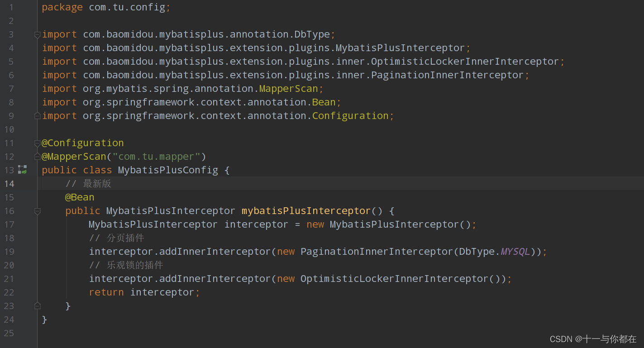
Task: Click line number 14 in the gutter
Action: (9, 184)
